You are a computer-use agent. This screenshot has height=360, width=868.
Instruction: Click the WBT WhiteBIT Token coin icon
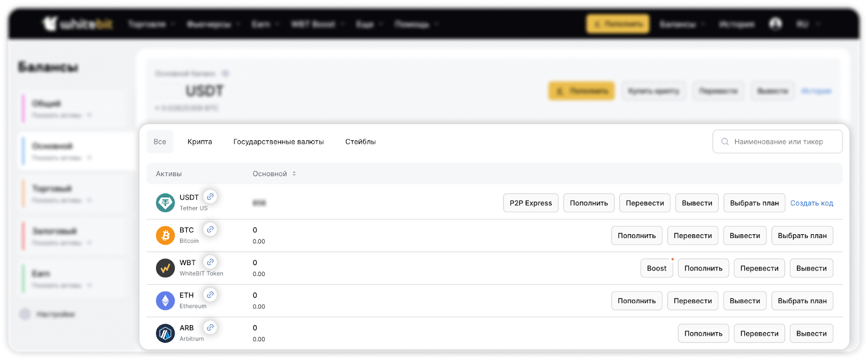pos(165,268)
